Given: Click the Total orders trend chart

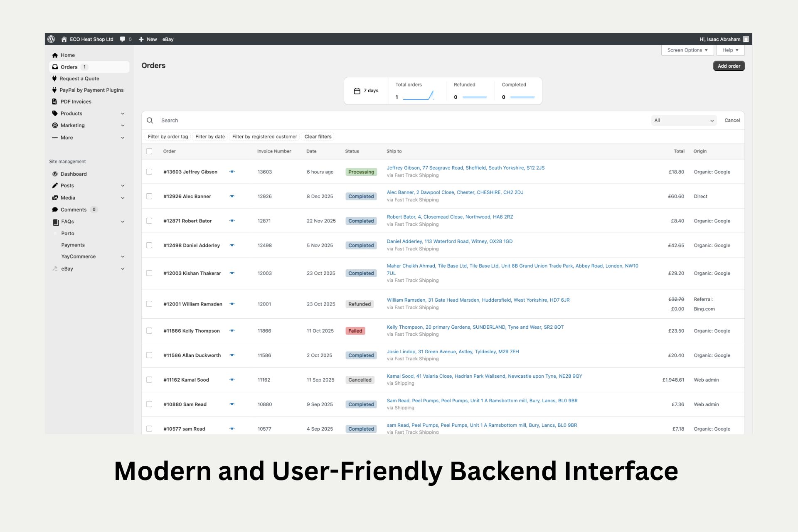Looking at the screenshot, I should (x=419, y=96).
